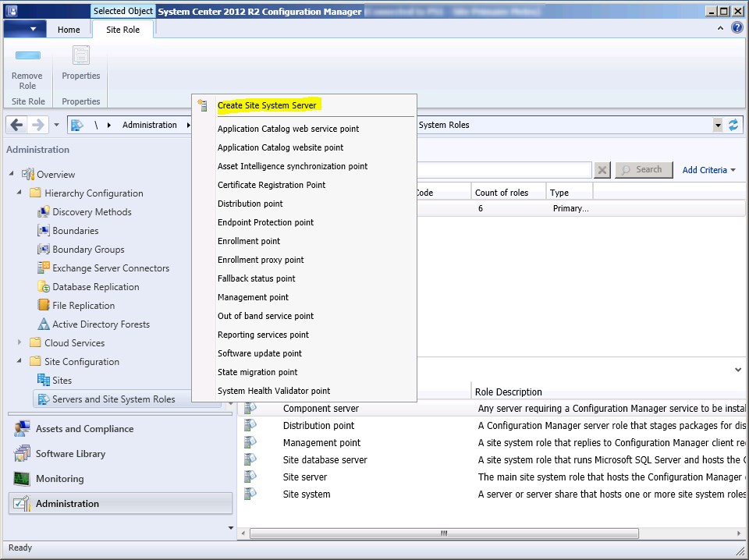
Task: Click the back navigation arrow
Action: [x=16, y=125]
